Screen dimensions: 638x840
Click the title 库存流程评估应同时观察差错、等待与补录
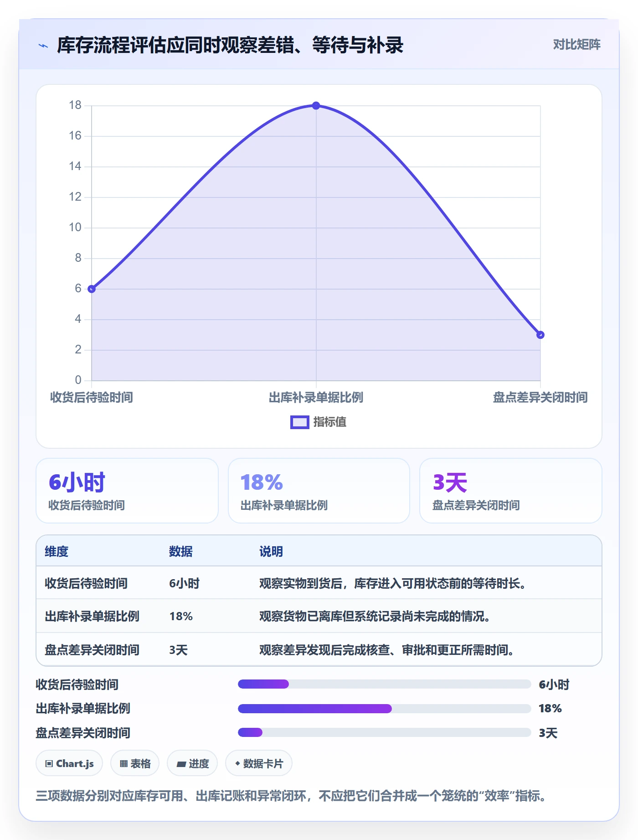[230, 45]
